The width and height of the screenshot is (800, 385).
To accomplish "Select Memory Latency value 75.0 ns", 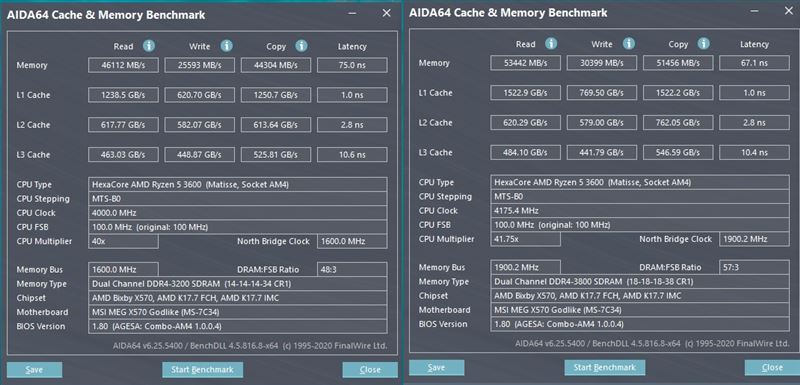I will 352,65.
